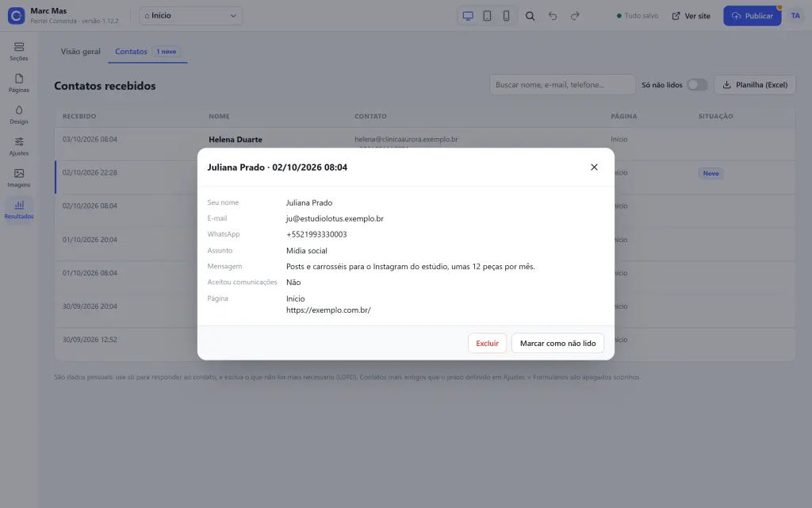The width and height of the screenshot is (812, 508).
Task: Click the Buscar nome, e-mail, telefone search field
Action: [562, 84]
